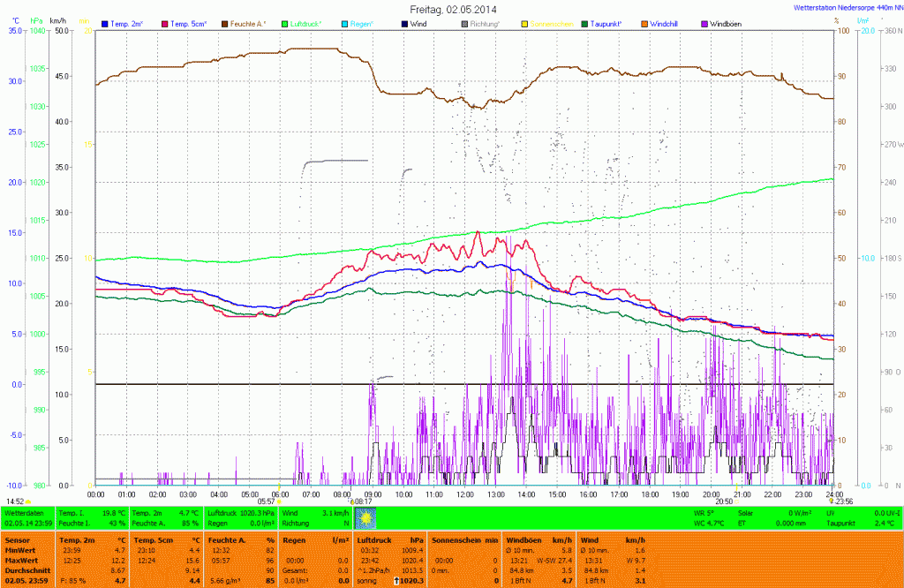
Task: Click the red Temp. 5cm color swatch
Action: pos(165,23)
